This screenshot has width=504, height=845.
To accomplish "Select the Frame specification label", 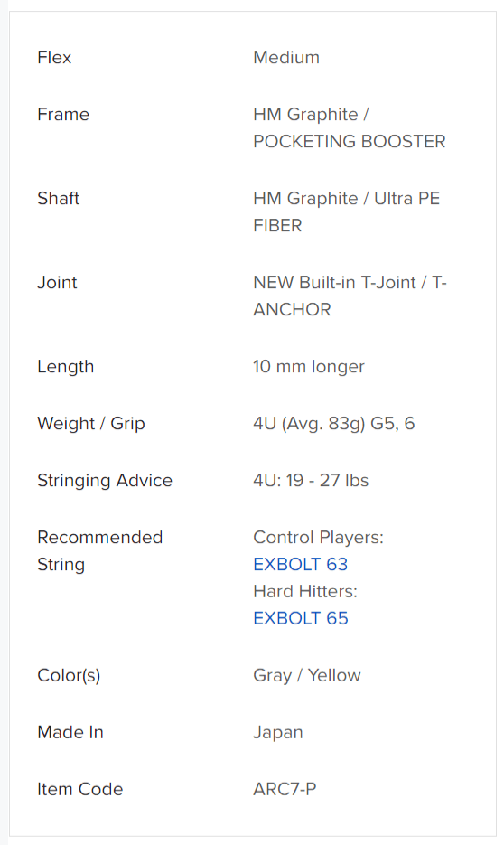I will coord(63,114).
